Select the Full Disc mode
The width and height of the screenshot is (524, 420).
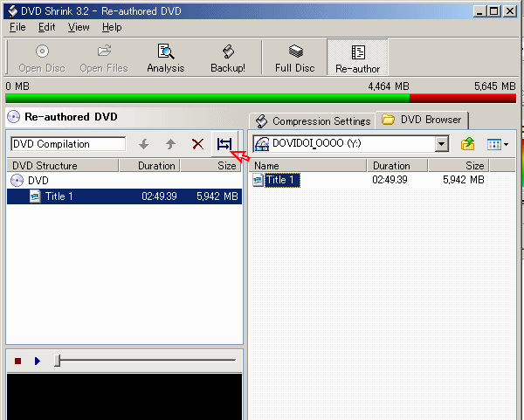(x=294, y=58)
